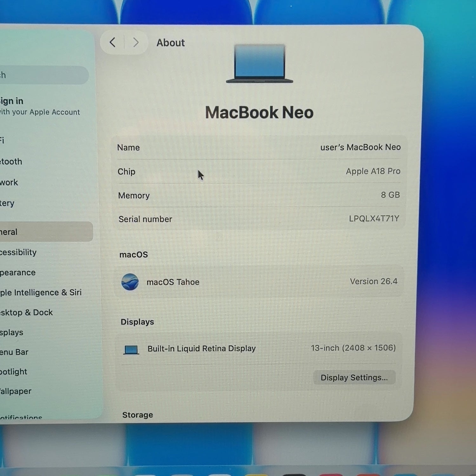Click the serial number LPQLX4T71Y
The image size is (476, 476).
point(374,219)
